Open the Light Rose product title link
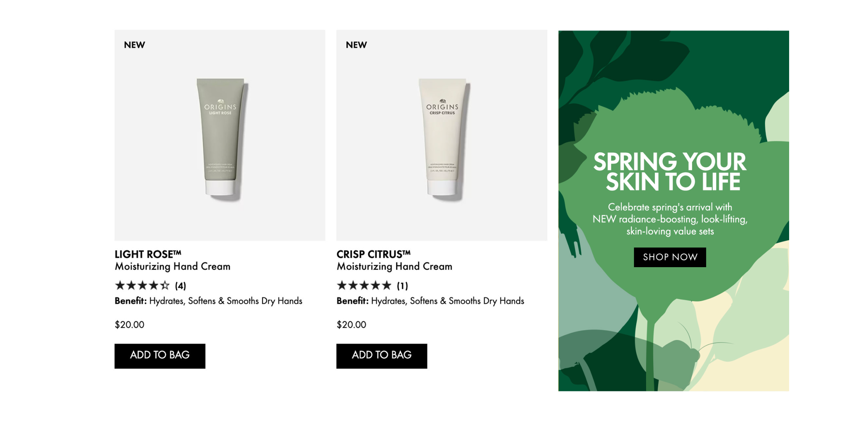868x423 pixels. (148, 254)
